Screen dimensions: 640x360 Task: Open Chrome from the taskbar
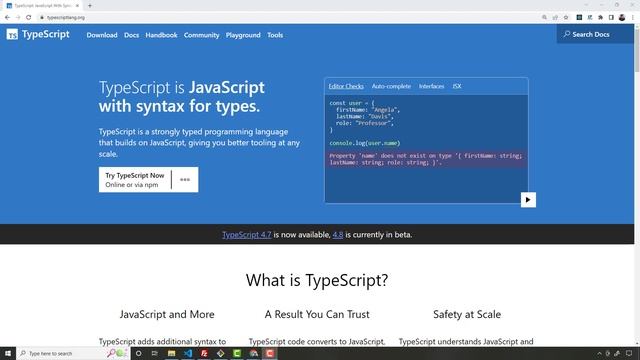(253, 353)
